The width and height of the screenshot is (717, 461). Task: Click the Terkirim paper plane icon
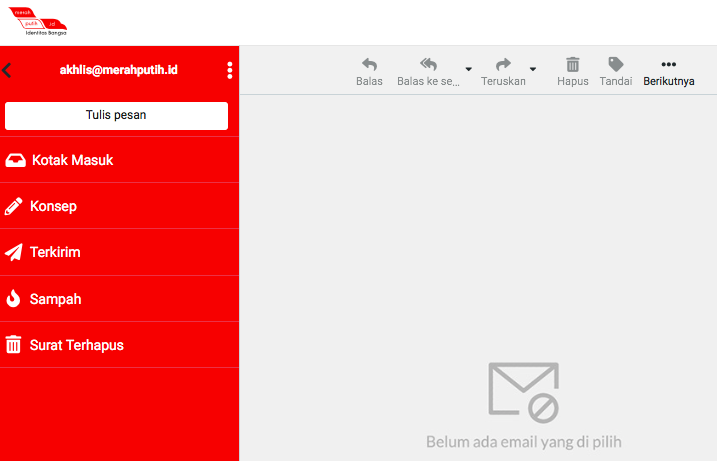point(14,252)
